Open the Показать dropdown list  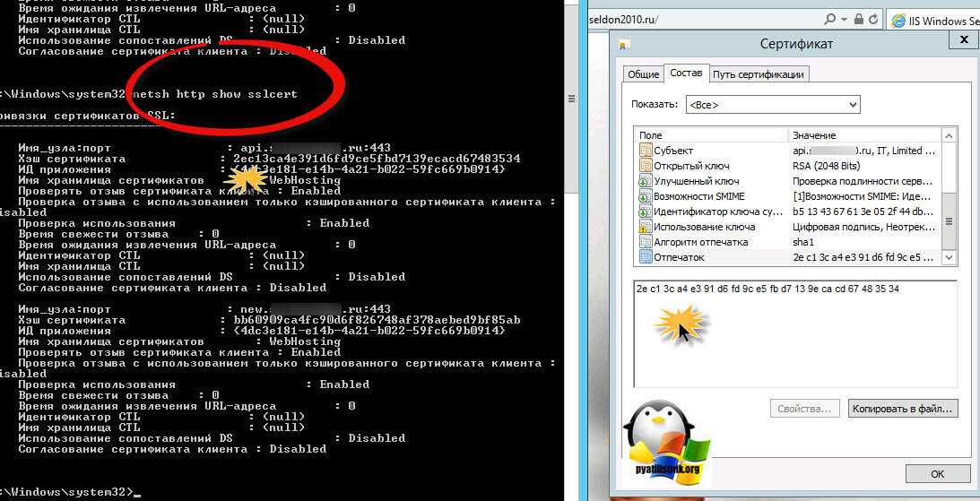tap(772, 105)
